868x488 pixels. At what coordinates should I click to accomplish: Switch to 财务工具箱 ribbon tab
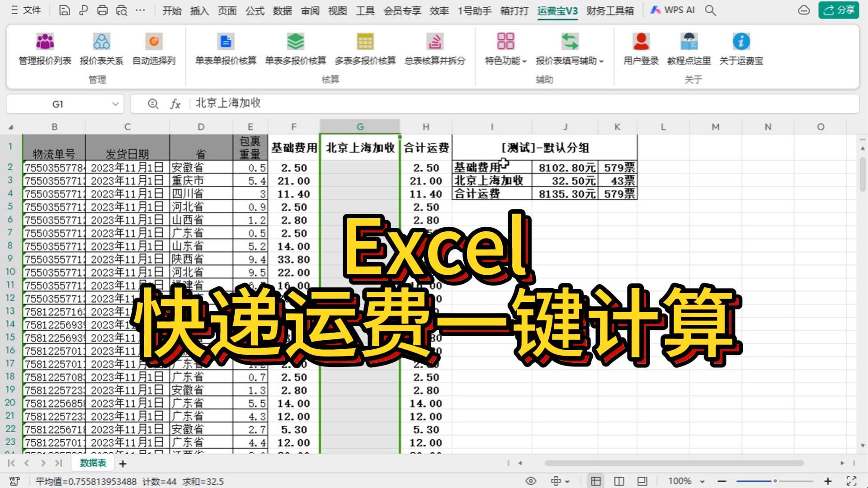coord(610,10)
